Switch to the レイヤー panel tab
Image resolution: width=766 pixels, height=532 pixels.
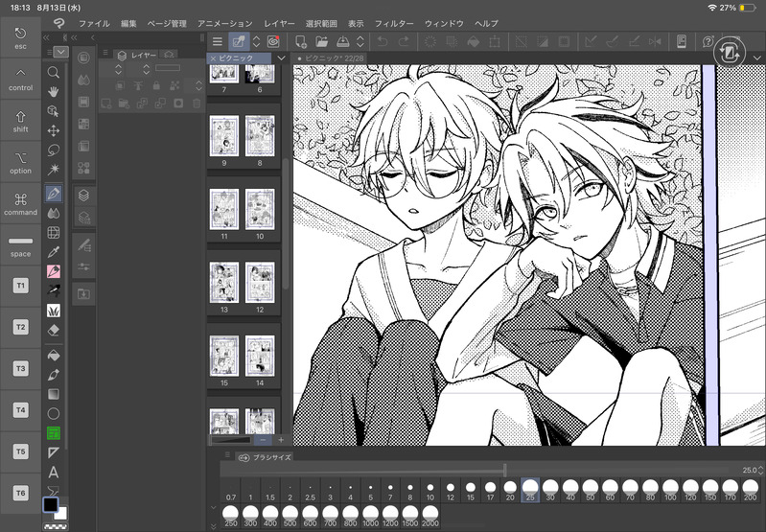point(137,56)
